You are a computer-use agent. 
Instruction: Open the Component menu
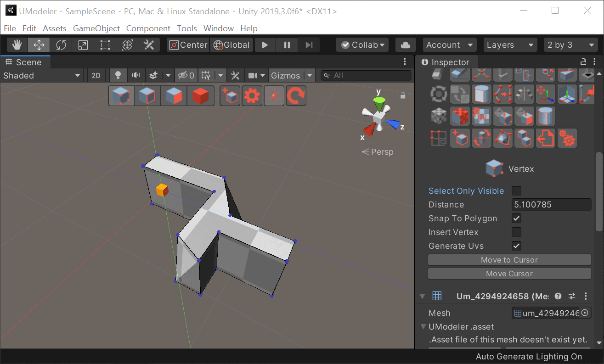coord(148,28)
